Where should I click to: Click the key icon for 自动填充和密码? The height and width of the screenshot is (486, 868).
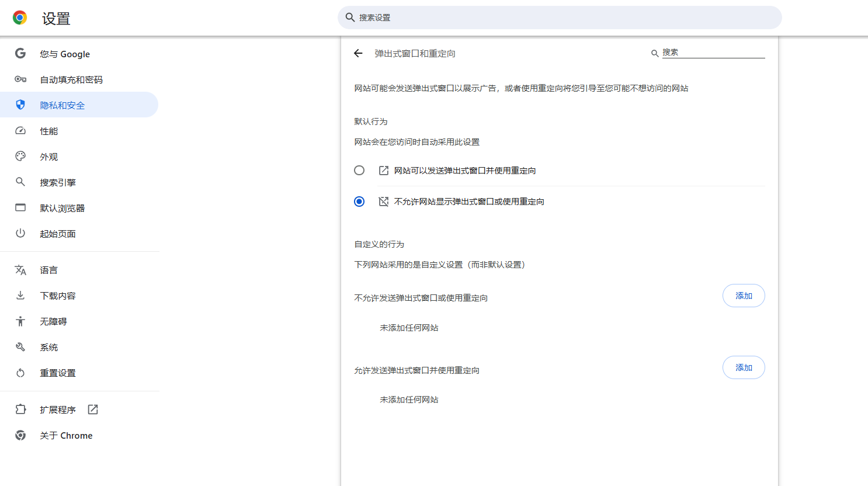20,79
